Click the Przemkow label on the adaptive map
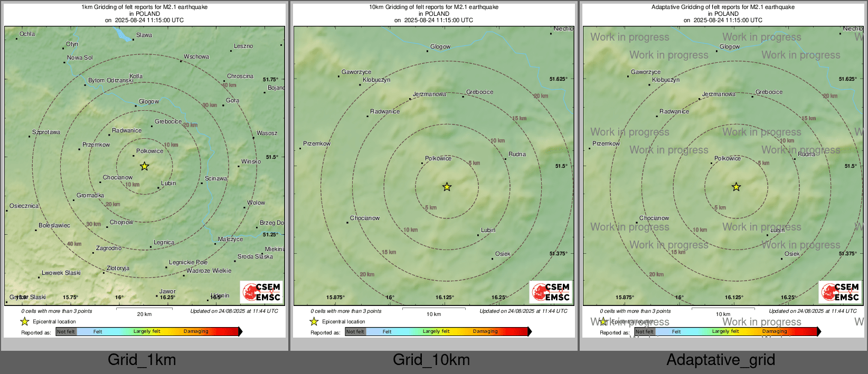The height and width of the screenshot is (374, 868). (x=606, y=143)
